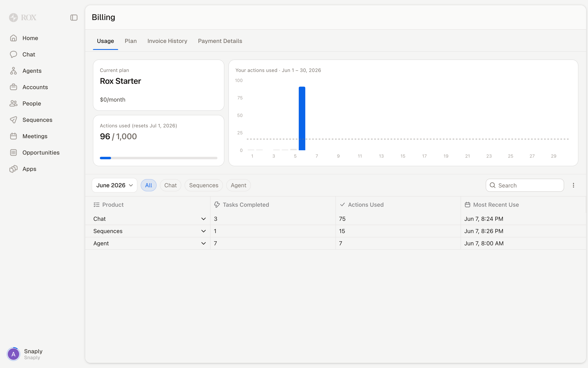Viewport: 588px width, 368px height.
Task: Open People from the sidebar label
Action: 32,103
